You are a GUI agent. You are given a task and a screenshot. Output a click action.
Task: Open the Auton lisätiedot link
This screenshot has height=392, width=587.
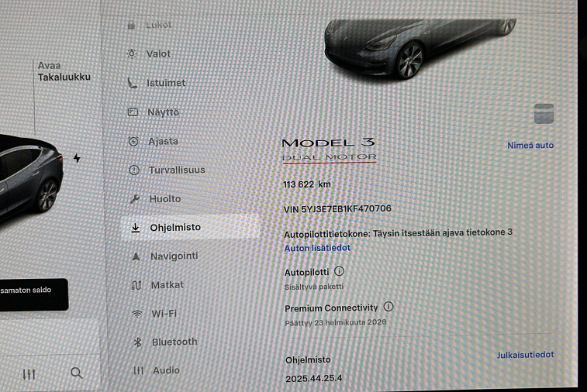tap(317, 248)
